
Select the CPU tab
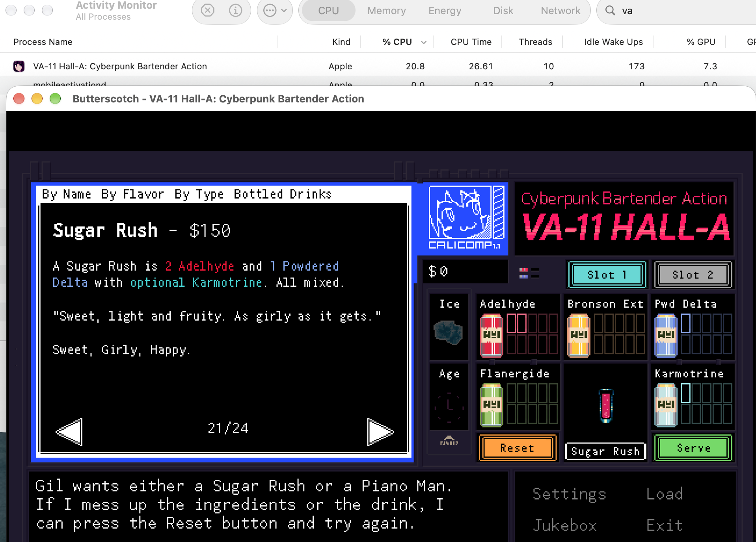(x=328, y=11)
